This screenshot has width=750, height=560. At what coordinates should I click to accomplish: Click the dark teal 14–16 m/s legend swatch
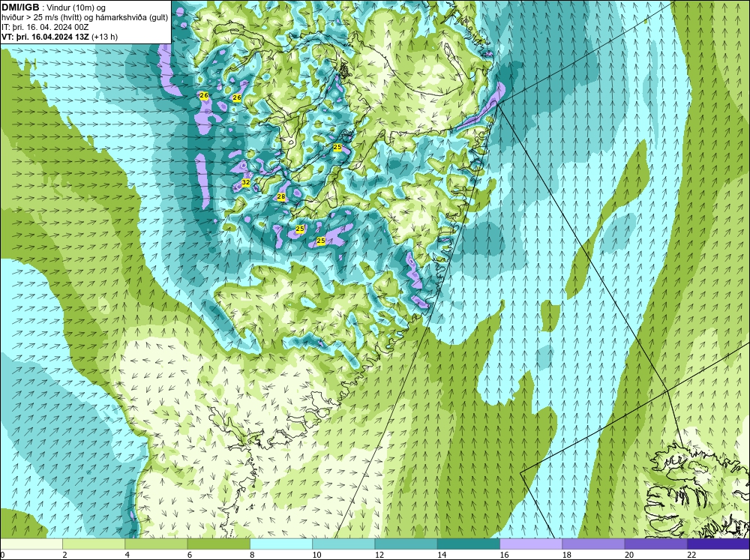point(469,544)
